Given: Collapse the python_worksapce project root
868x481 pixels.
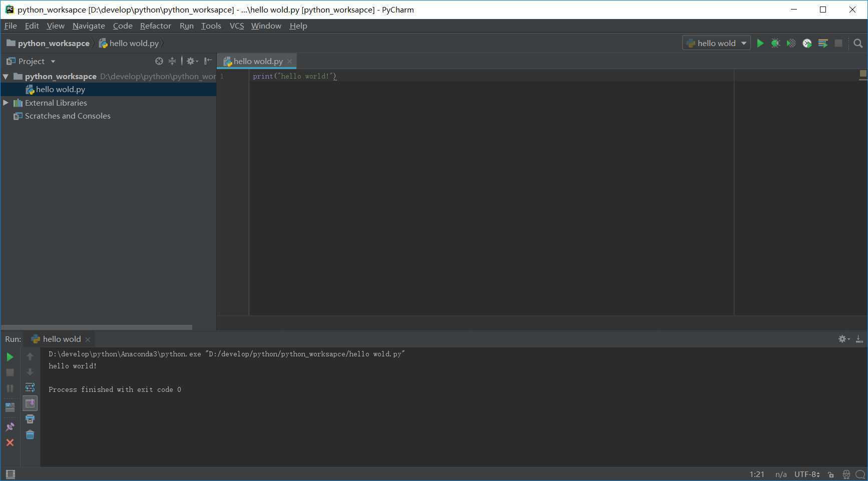Looking at the screenshot, I should 6,77.
